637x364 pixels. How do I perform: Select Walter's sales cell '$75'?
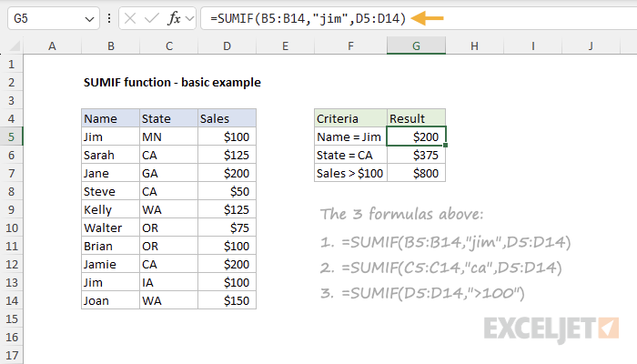click(227, 227)
